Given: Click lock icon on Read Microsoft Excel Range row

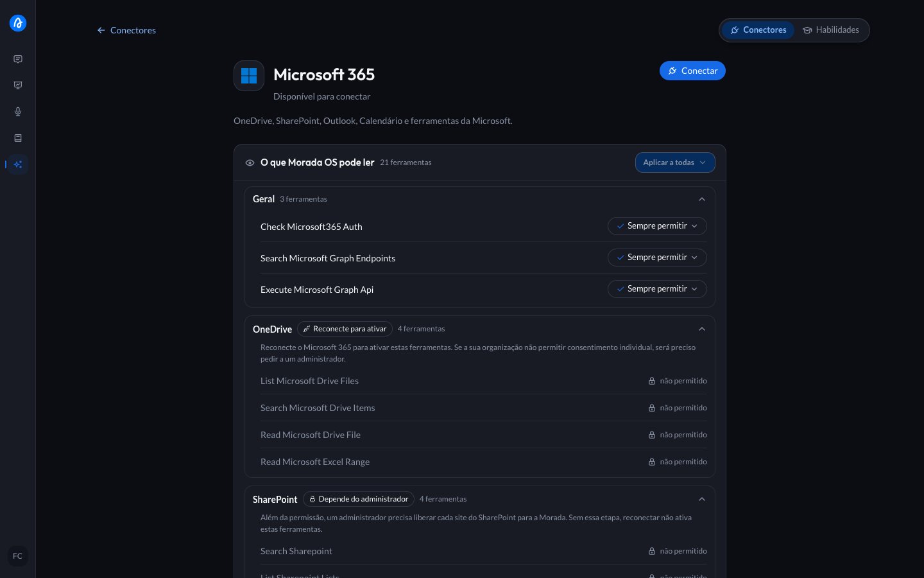Looking at the screenshot, I should [x=652, y=462].
